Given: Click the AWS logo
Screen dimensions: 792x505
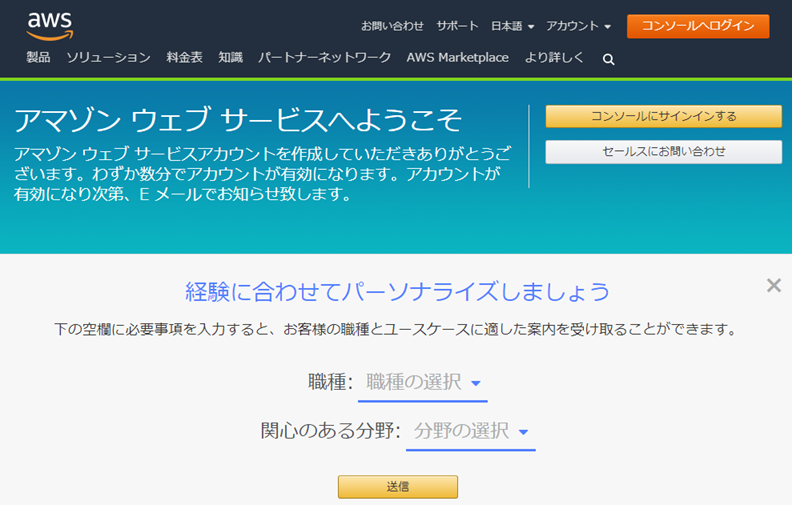Looking at the screenshot, I should pyautogui.click(x=50, y=25).
